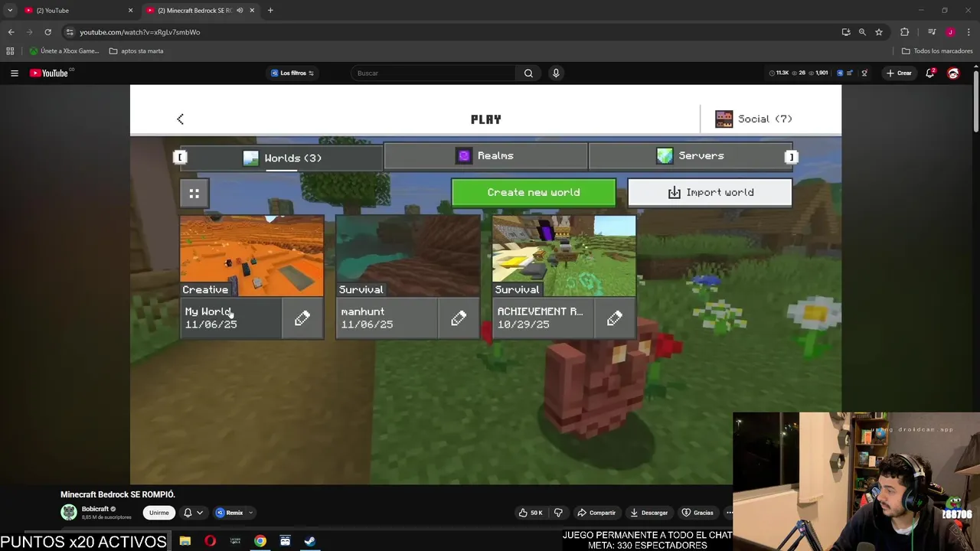This screenshot has height=551, width=980.
Task: Open the Chrome extensions puzzle icon
Action: (905, 32)
